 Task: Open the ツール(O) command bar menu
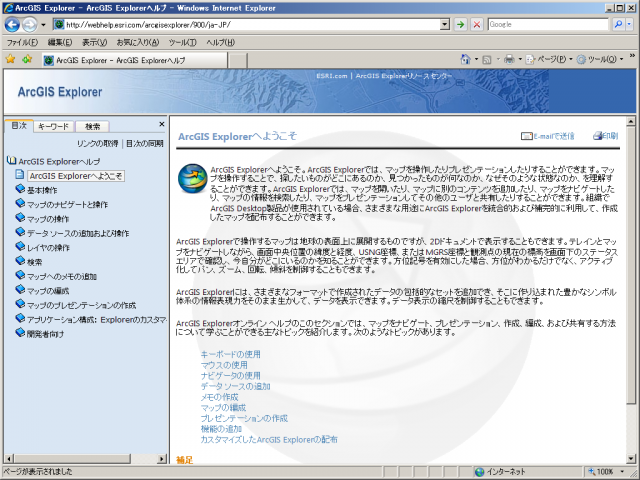coord(600,60)
